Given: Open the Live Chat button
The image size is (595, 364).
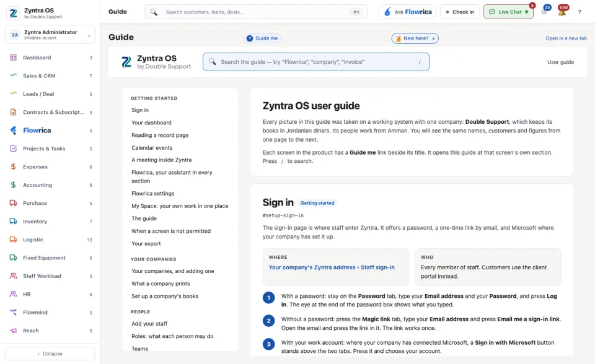Looking at the screenshot, I should (508, 12).
